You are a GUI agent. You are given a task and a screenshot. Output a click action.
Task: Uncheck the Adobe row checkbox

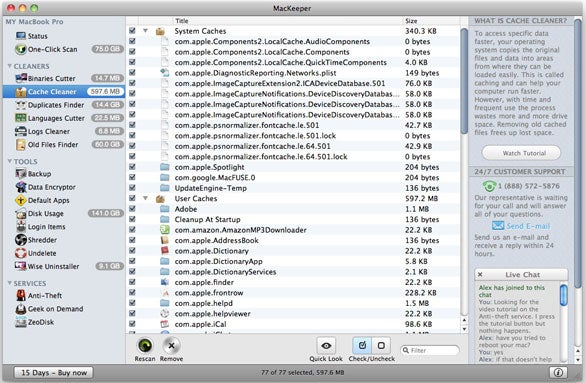point(132,209)
